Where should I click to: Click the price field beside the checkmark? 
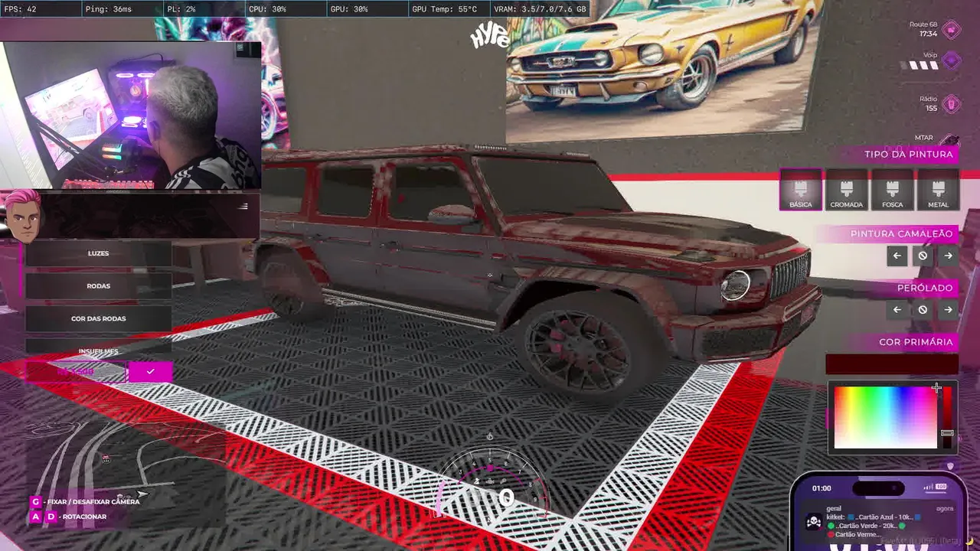tap(76, 372)
